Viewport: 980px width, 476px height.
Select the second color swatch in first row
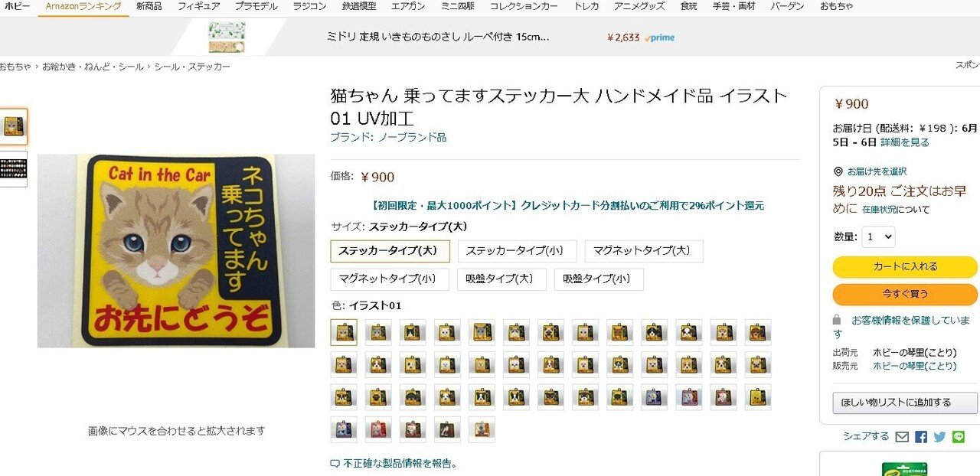(378, 332)
